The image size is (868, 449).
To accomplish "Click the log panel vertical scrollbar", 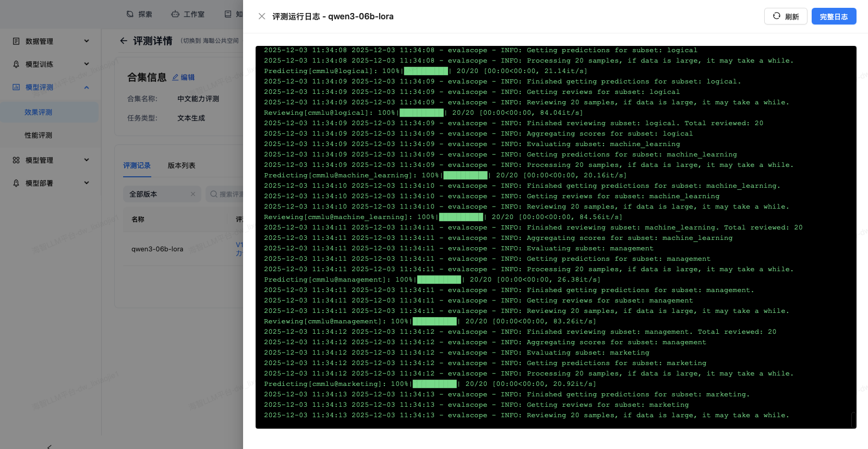I will (x=853, y=419).
